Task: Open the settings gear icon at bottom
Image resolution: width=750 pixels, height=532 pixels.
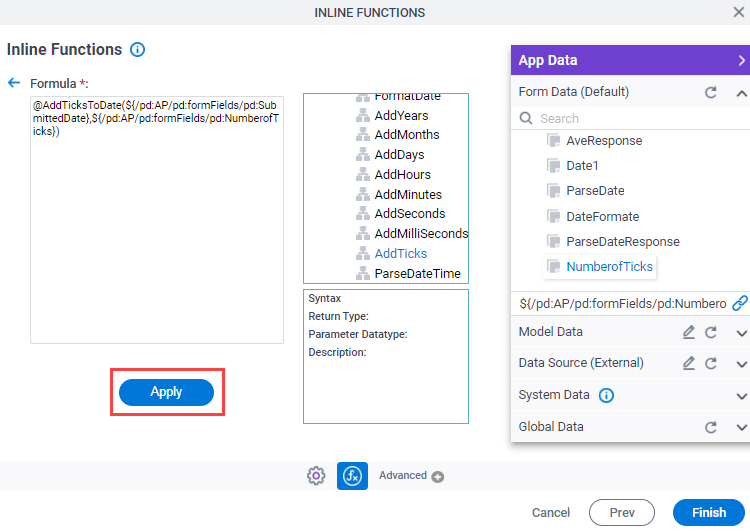Action: [316, 476]
